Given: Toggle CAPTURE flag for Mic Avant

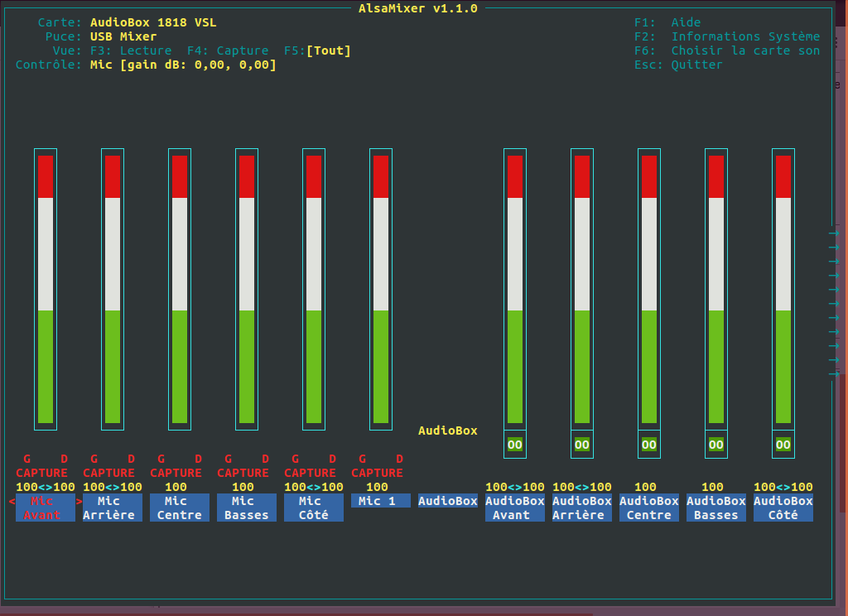Looking at the screenshot, I should (x=41, y=473).
